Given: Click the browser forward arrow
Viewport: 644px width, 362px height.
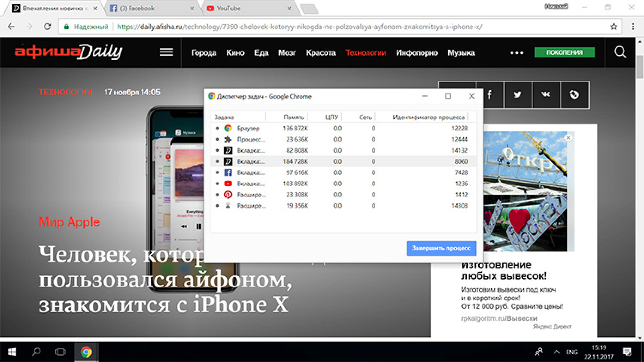Looking at the screenshot, I should click(x=29, y=27).
